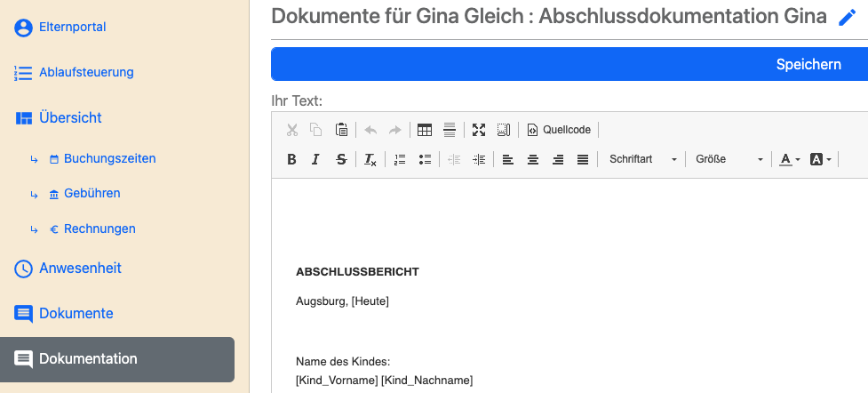Viewport: 868px width, 393px height.
Task: Remove formatting with the Tx icon
Action: tap(370, 159)
